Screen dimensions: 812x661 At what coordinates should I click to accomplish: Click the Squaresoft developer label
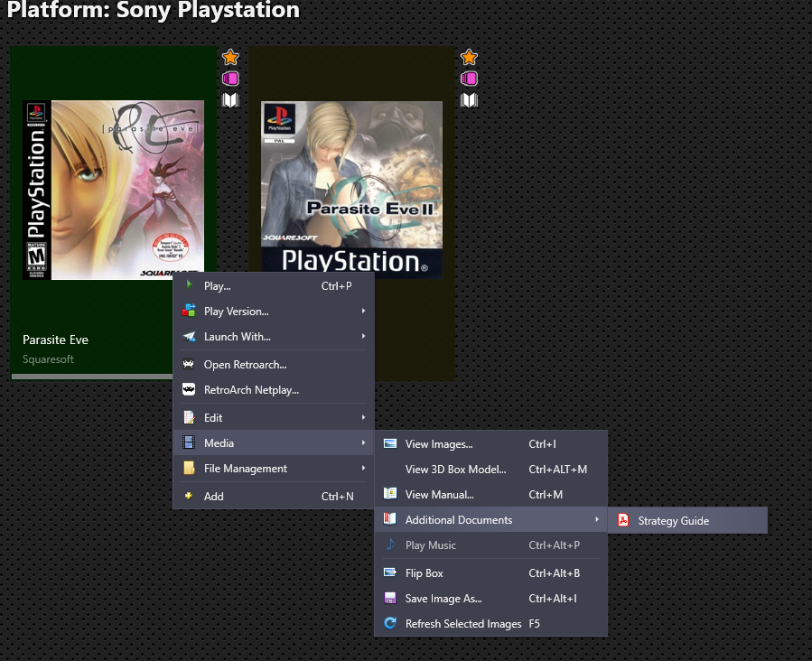[x=48, y=359]
